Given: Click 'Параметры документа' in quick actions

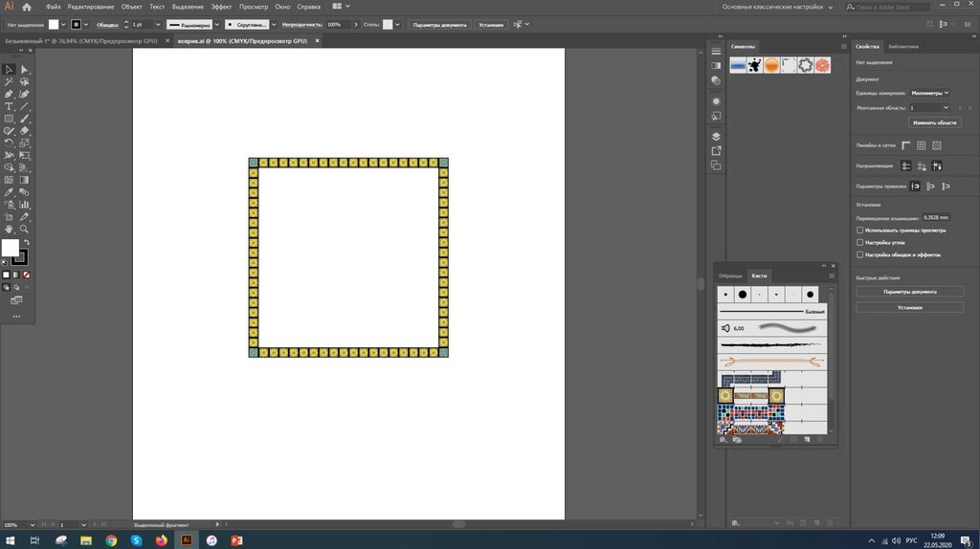Looking at the screenshot, I should pyautogui.click(x=908, y=292).
